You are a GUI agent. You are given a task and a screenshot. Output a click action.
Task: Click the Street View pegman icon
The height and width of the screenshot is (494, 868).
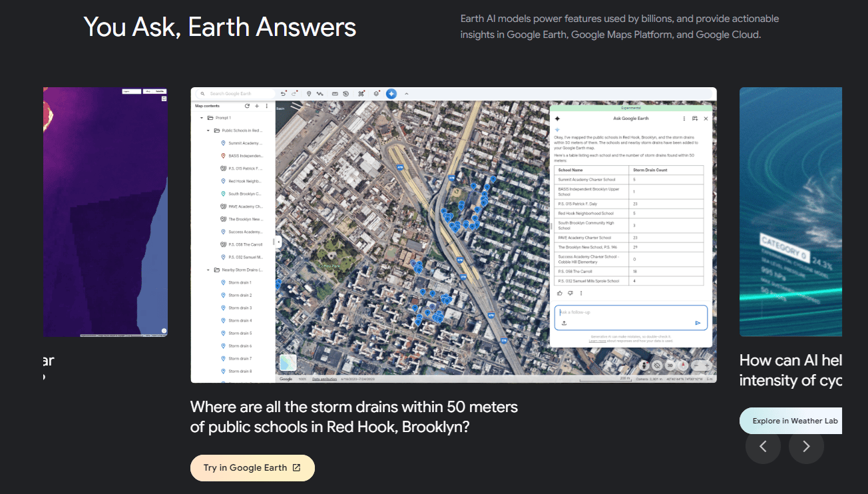coord(644,366)
